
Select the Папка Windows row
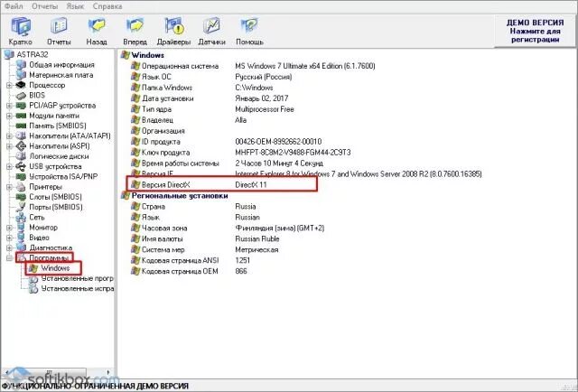(202, 88)
